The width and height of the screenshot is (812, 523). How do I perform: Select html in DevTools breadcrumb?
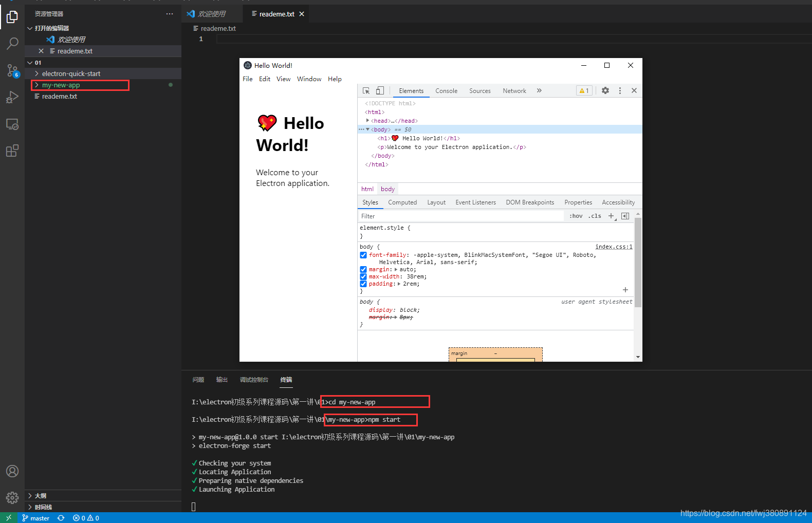(x=367, y=189)
